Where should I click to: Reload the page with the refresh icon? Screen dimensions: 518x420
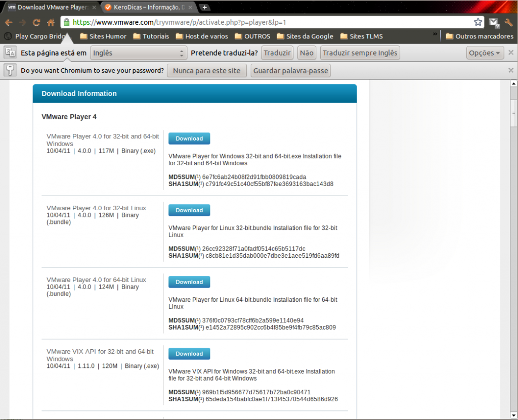36,22
